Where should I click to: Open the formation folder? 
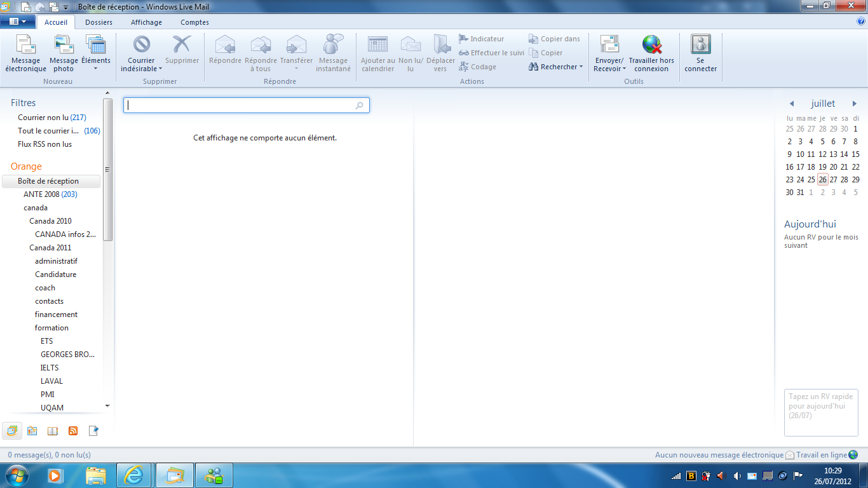click(x=52, y=328)
